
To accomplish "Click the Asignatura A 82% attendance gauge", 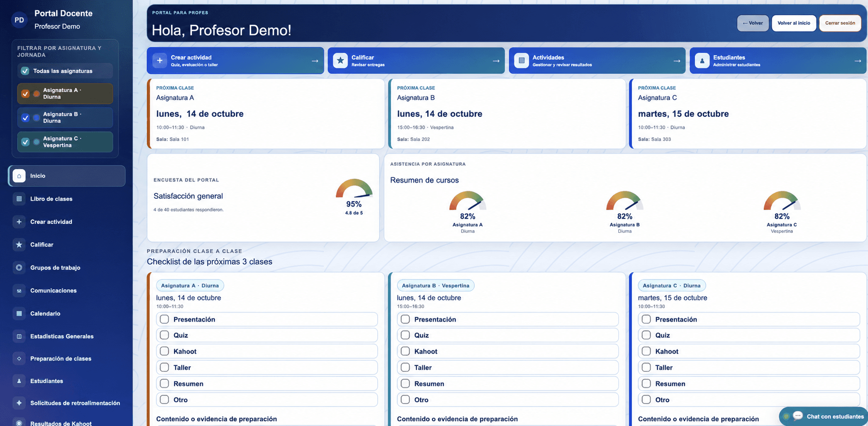I will [467, 201].
